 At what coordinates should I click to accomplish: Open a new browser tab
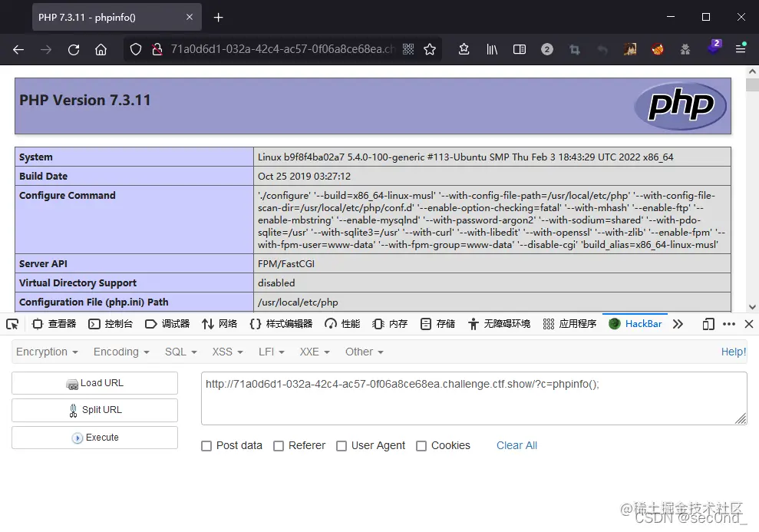coord(218,18)
